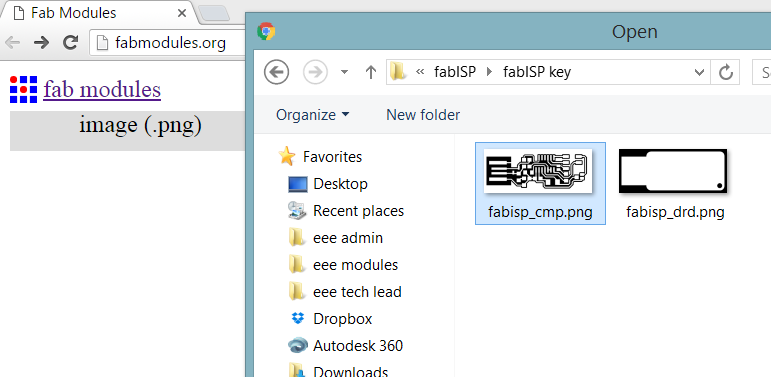Image resolution: width=771 pixels, height=377 pixels.
Task: Select the fabisp_cmp.png thumbnail
Action: click(x=538, y=171)
